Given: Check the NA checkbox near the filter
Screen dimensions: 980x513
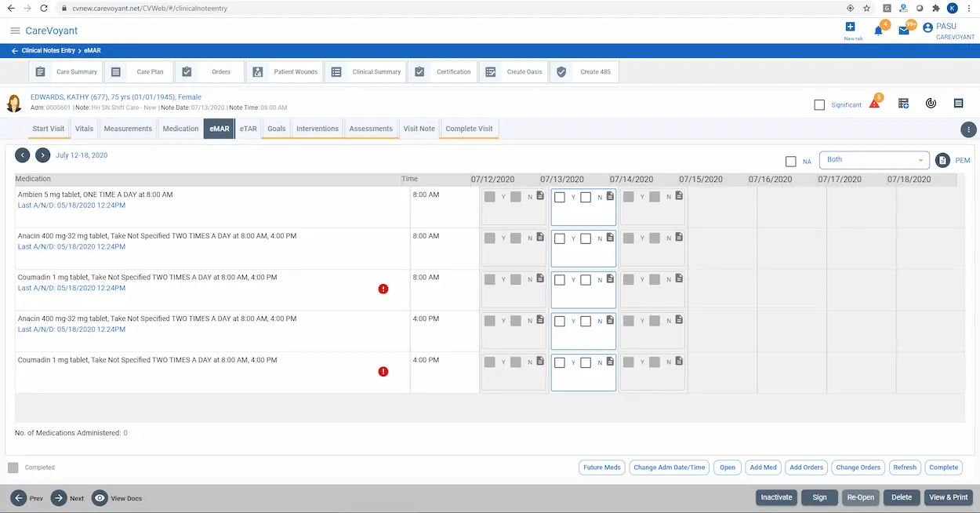Looking at the screenshot, I should pyautogui.click(x=790, y=160).
